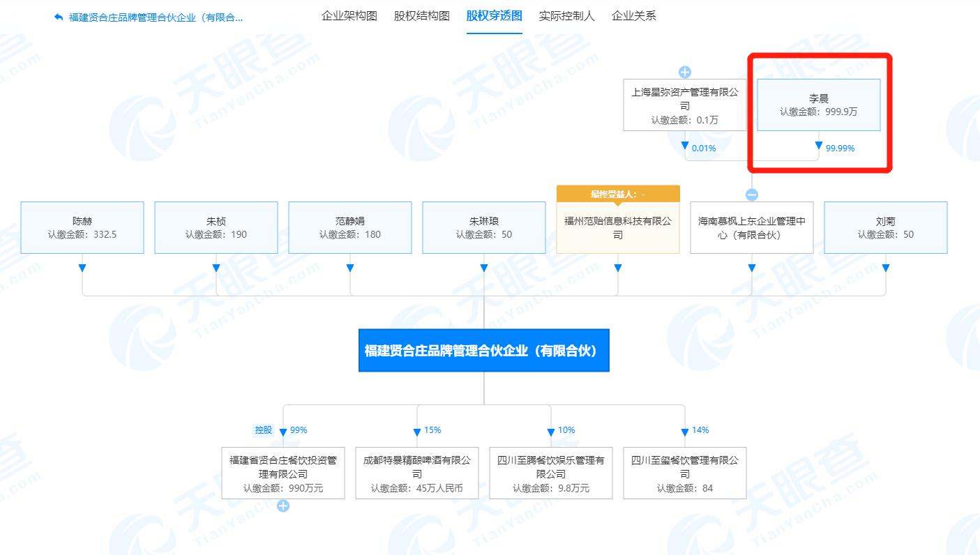Click the arrow marker below 朱桢
The image size is (980, 555).
pos(216,268)
